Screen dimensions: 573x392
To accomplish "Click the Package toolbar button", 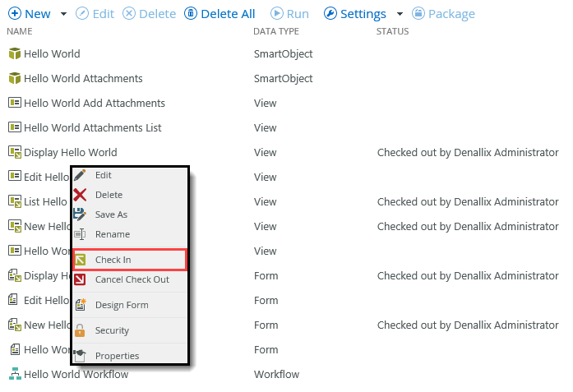I will tap(443, 14).
